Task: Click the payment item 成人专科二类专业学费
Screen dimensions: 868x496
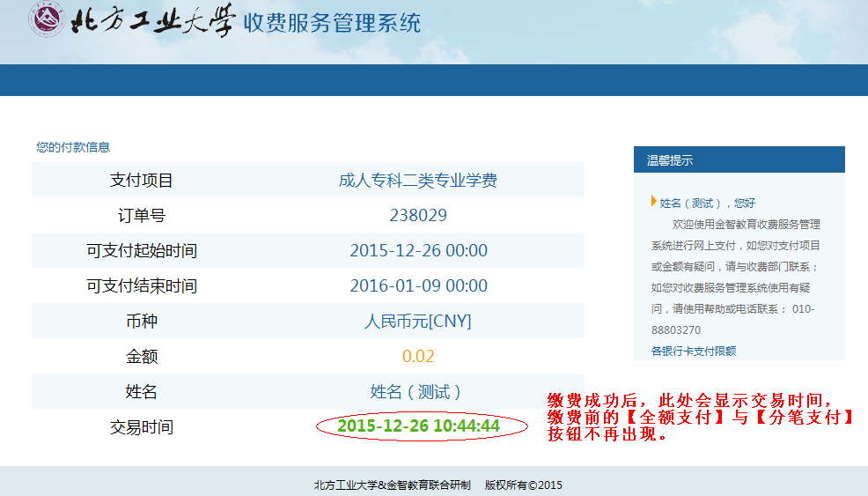Action: click(x=418, y=181)
